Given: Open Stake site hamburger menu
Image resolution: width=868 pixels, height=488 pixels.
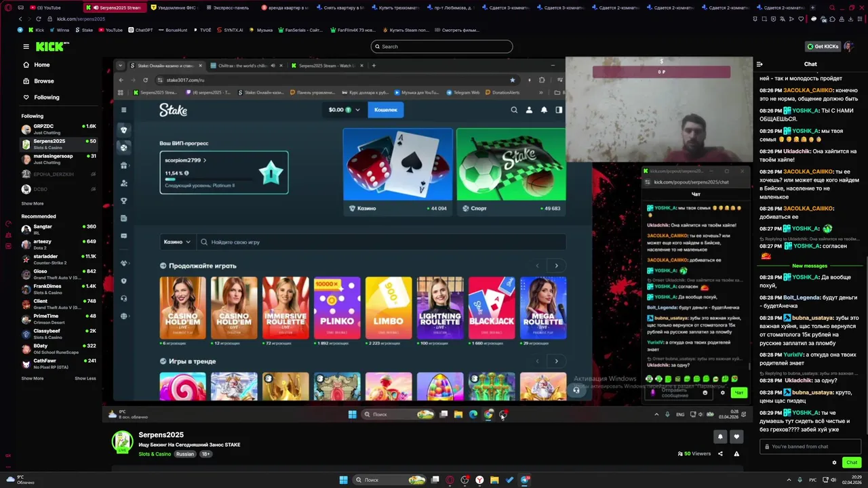Looking at the screenshot, I should coord(123,110).
